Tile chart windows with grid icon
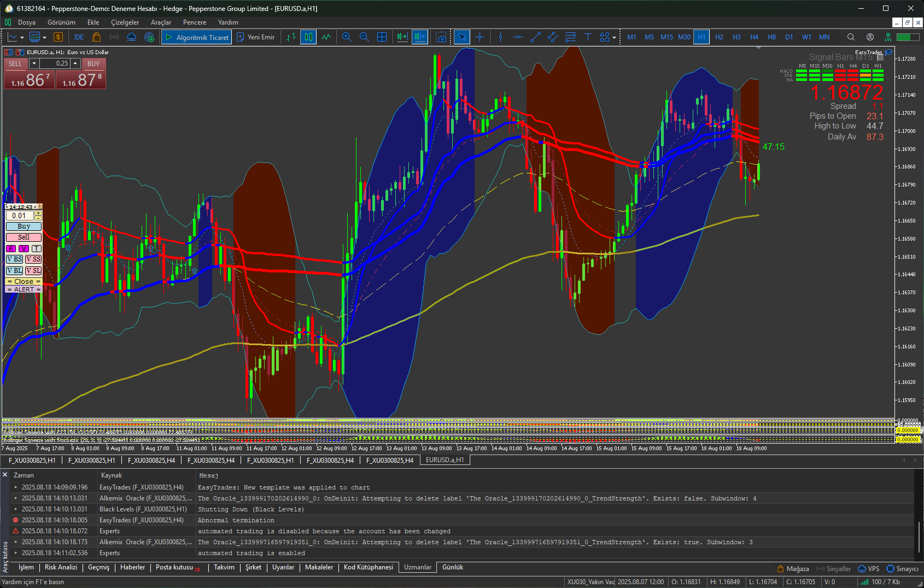 (382, 37)
